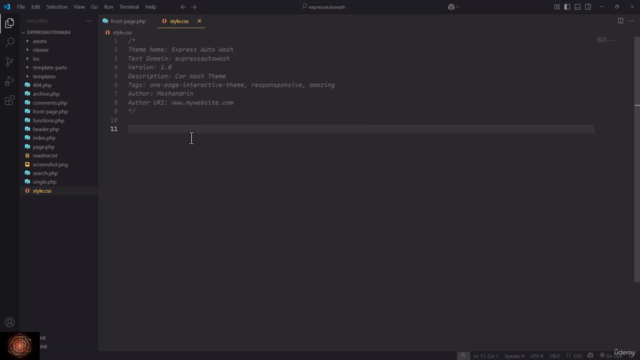The image size is (640, 360).
Task: Open Explorer views and more actions
Action: pyautogui.click(x=89, y=21)
